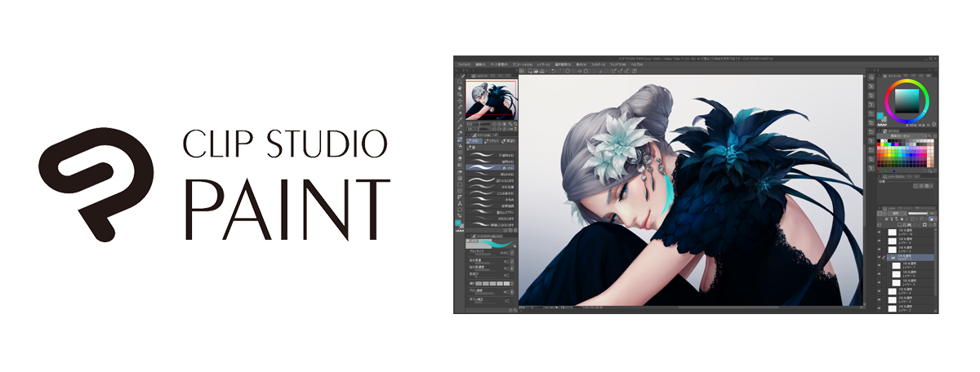Image resolution: width=980 pixels, height=372 pixels.
Task: Hide the bottom layer using its eye icon
Action: pyautogui.click(x=879, y=308)
